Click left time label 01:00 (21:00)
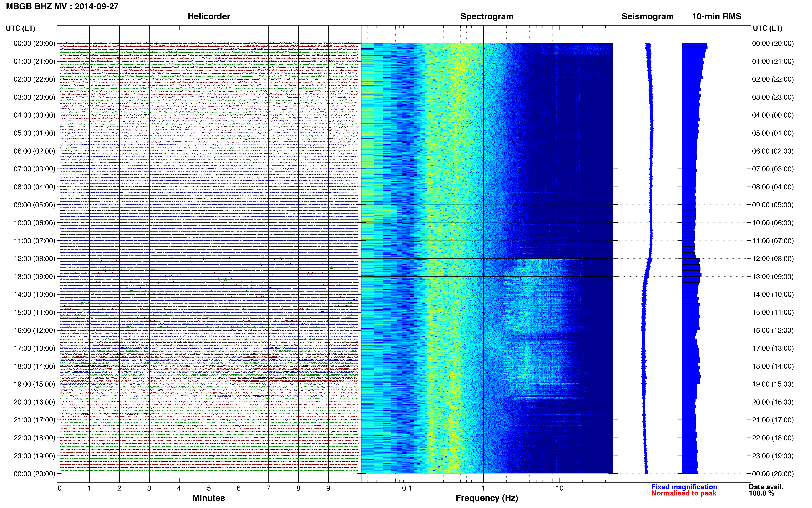This screenshot has width=812, height=508. pos(34,62)
